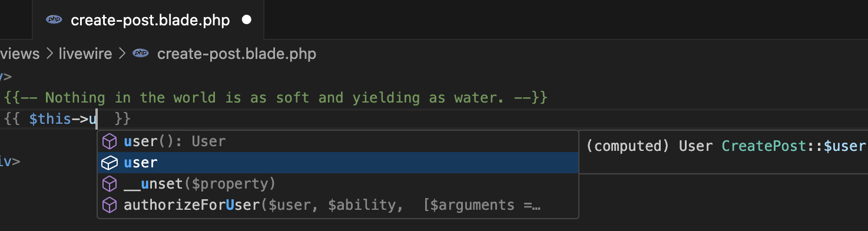Pick the __unset($property) completion
This screenshot has height=231, width=868.
pyautogui.click(x=337, y=184)
